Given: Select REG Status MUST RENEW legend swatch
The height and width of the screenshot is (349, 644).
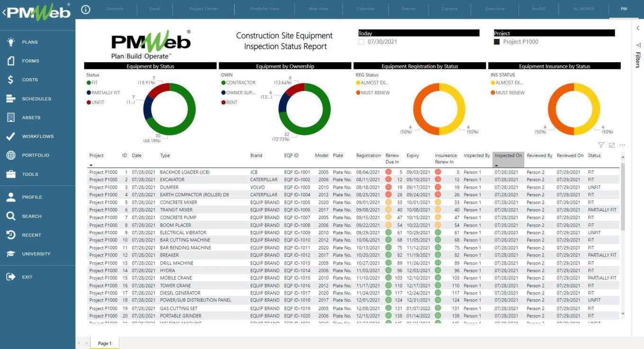Looking at the screenshot, I should tap(358, 92).
